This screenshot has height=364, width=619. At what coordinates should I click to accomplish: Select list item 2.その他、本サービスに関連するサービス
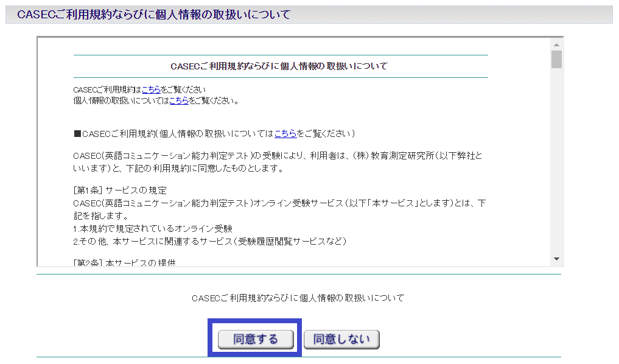tap(209, 242)
